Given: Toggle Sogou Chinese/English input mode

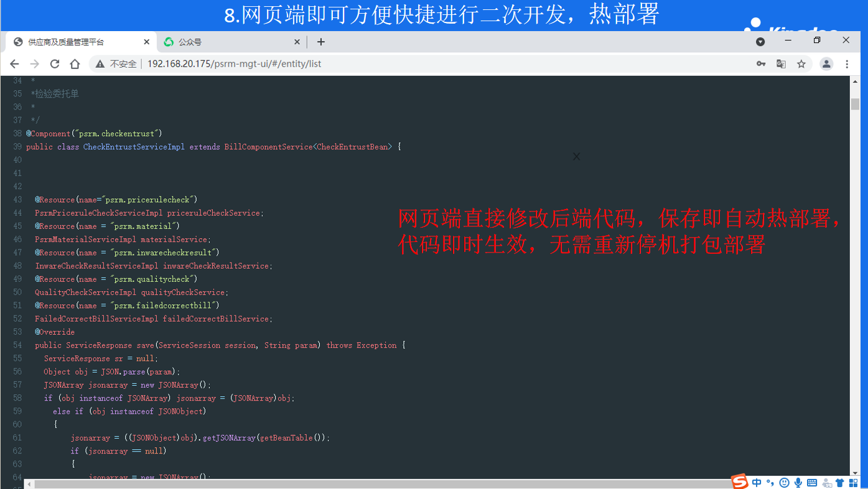Looking at the screenshot, I should pyautogui.click(x=757, y=483).
